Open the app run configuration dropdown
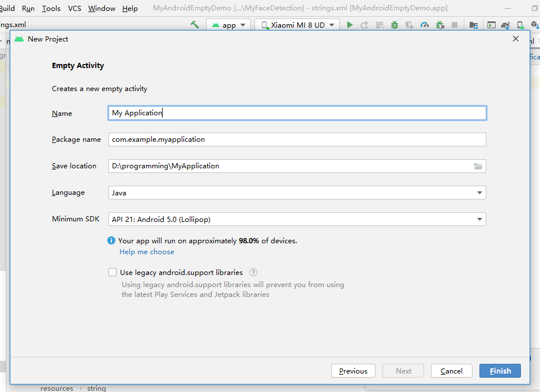 pos(228,25)
